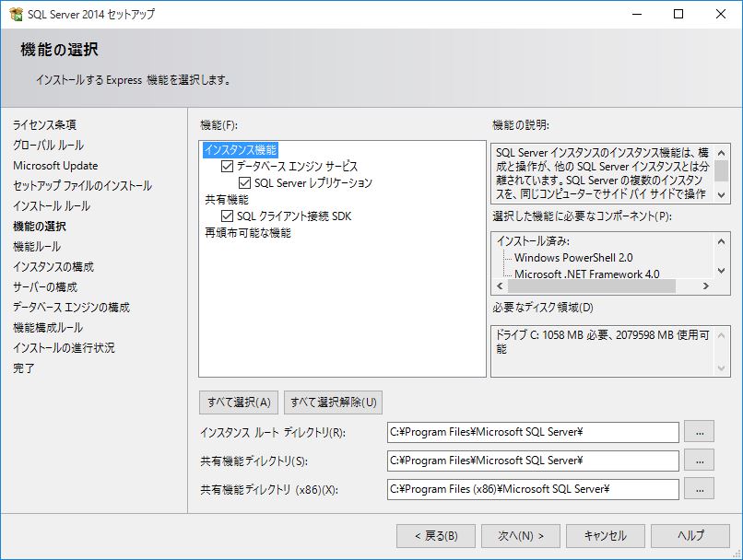Toggle SQL Server レプリケーション checkbox
The height and width of the screenshot is (560, 743).
pos(244,182)
